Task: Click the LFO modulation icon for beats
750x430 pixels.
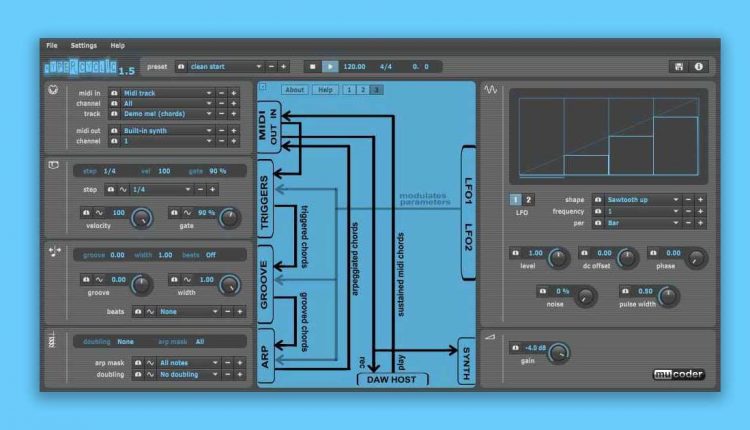Action: click(x=150, y=311)
